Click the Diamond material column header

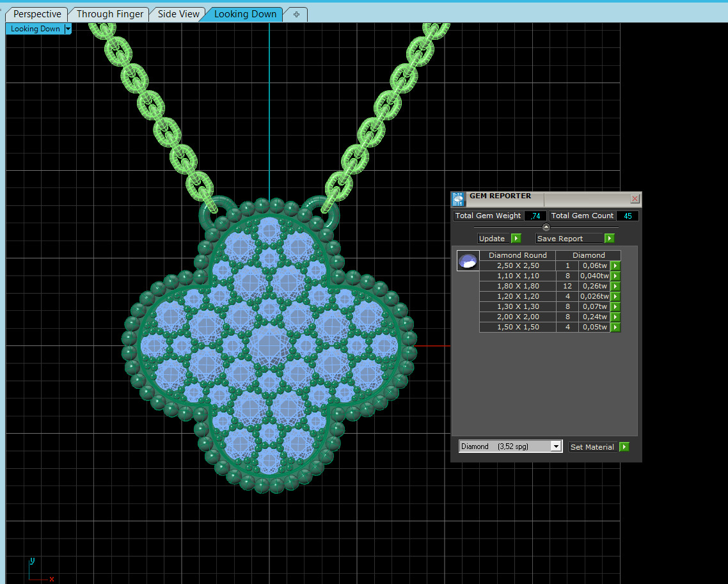click(x=589, y=255)
